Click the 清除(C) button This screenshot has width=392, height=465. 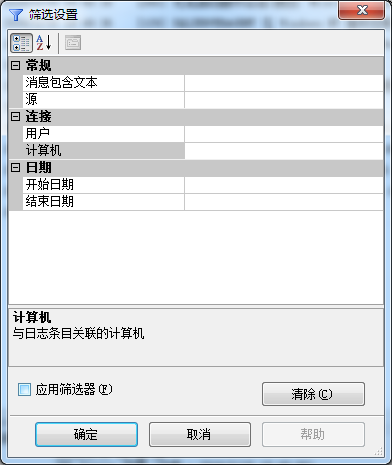(x=313, y=394)
